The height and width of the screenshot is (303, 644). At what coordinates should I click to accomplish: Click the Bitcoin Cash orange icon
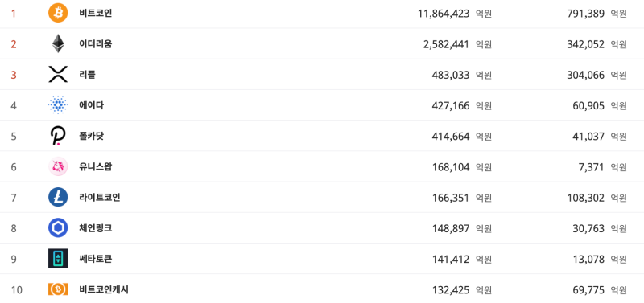[x=58, y=290]
